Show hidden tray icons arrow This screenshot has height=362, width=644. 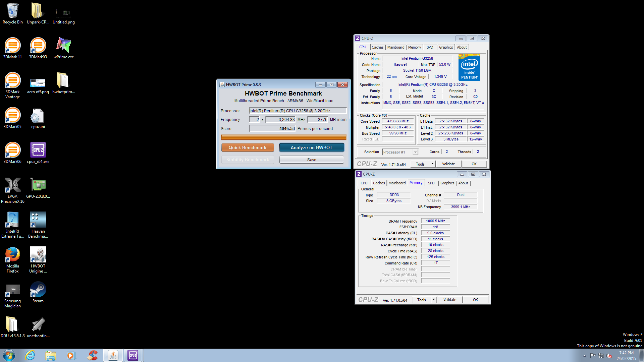[x=585, y=356]
